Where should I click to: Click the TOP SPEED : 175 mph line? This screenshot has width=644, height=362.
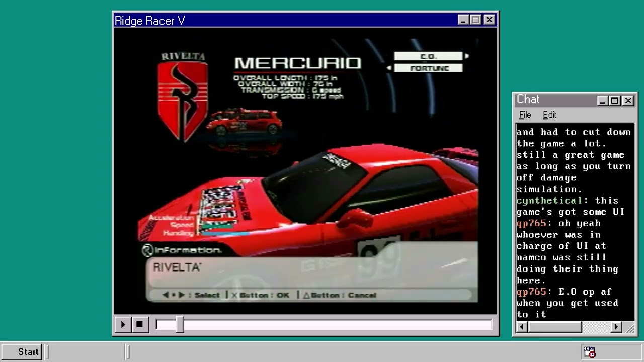pos(302,96)
